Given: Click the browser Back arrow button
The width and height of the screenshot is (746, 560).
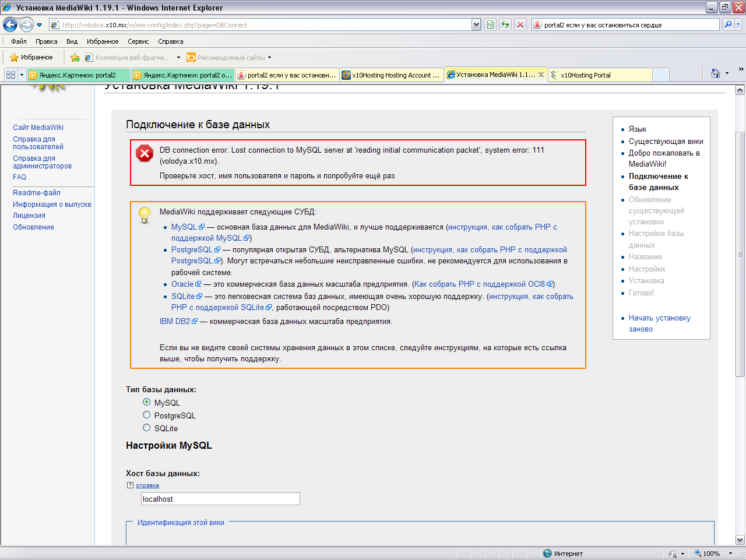Looking at the screenshot, I should click(x=10, y=24).
